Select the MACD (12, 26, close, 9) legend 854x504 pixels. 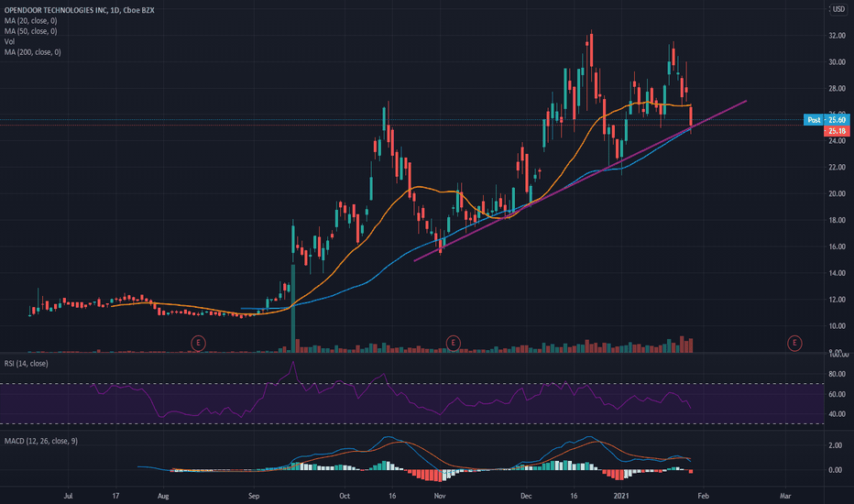(x=41, y=441)
